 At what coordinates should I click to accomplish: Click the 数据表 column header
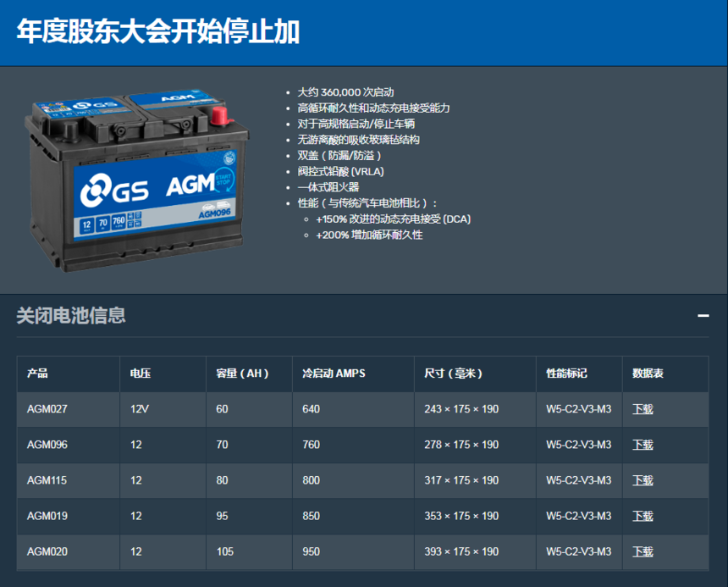coord(648,374)
